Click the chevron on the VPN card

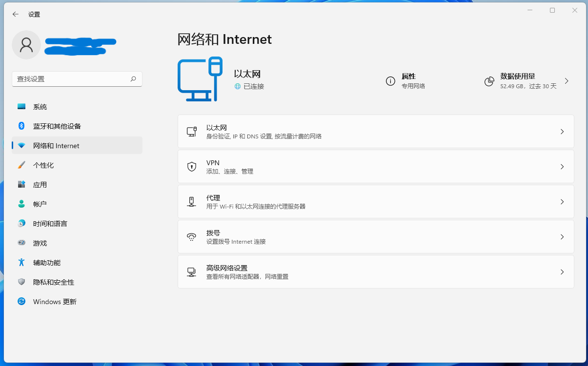(562, 167)
